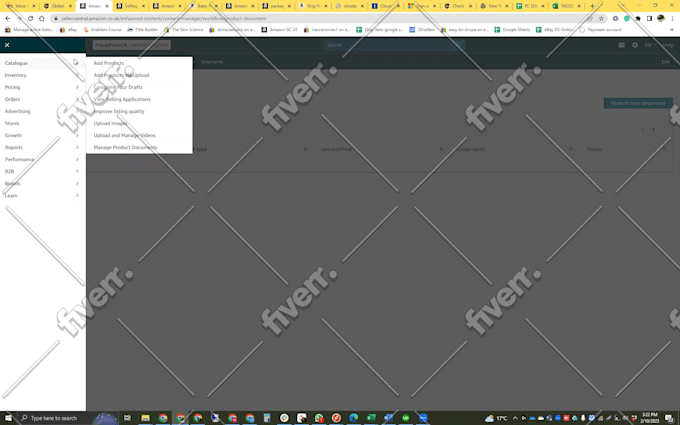Open Task View on the taskbar
The image size is (680, 425).
click(x=127, y=418)
